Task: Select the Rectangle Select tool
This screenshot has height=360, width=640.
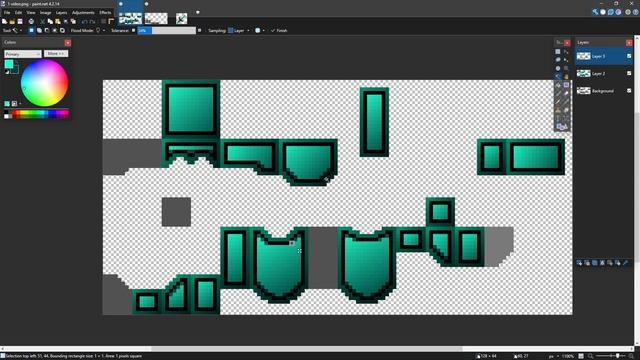Action: tap(558, 51)
